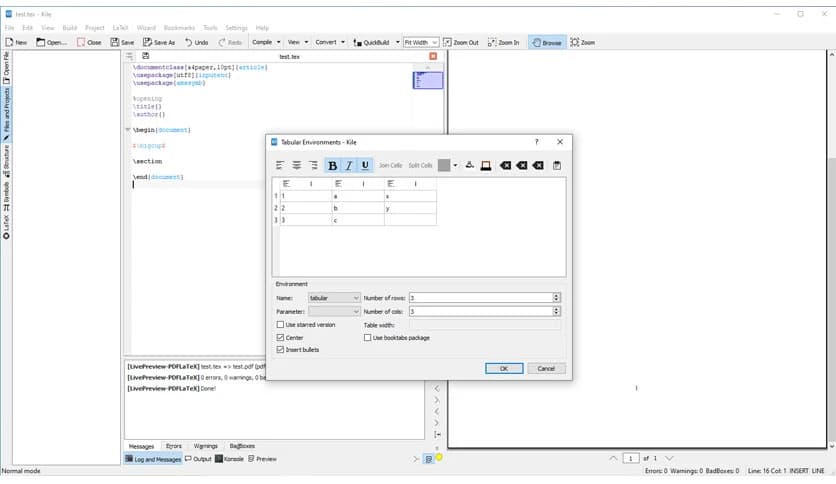Switch to the BadBoxes tab
The height and width of the screenshot is (484, 836).
tap(242, 446)
